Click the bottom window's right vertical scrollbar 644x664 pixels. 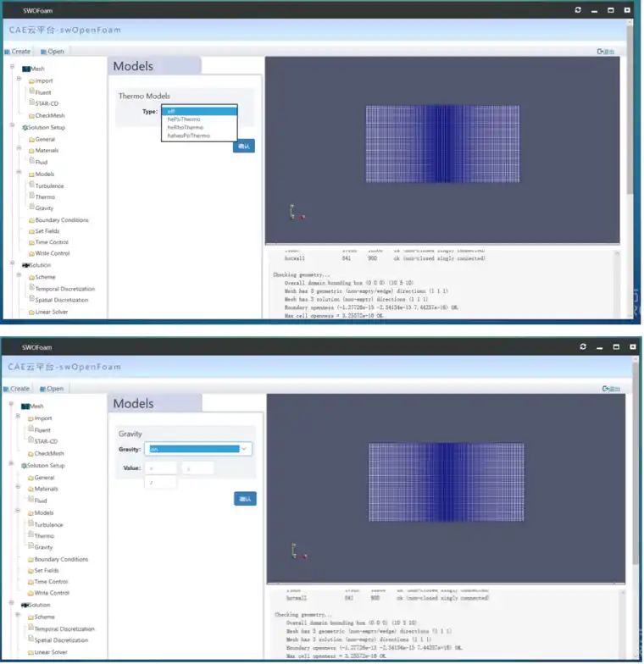[636, 462]
